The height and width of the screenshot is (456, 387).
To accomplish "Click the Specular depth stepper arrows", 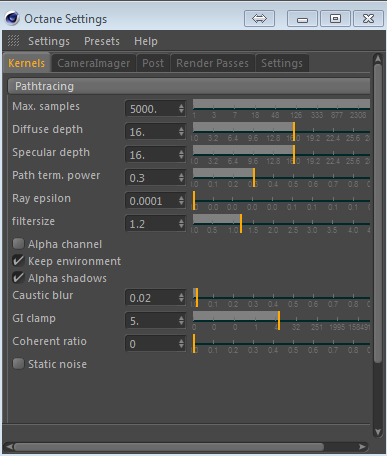I will click(x=181, y=155).
